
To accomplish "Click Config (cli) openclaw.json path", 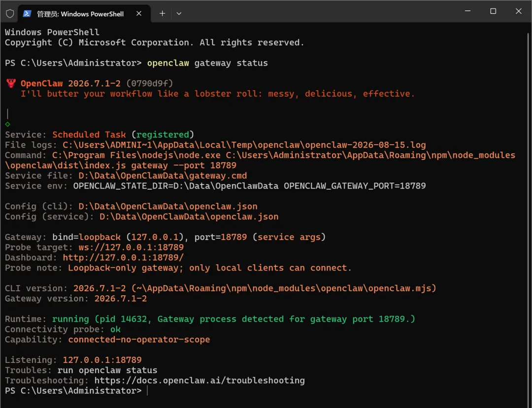I will 168,206.
